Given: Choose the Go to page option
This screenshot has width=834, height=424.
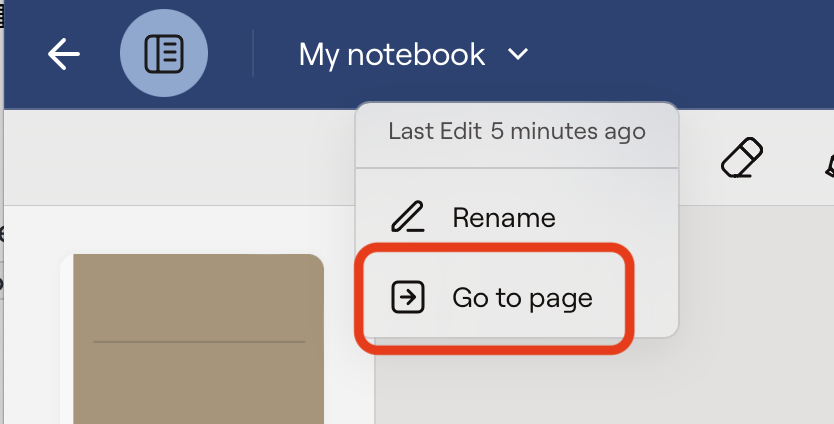Looking at the screenshot, I should point(522,297).
